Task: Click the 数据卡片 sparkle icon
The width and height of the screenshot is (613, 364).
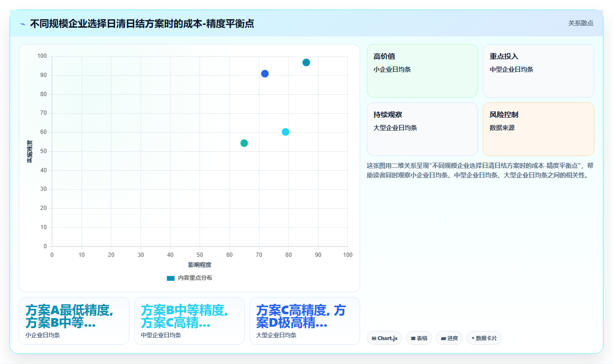Action: point(473,338)
